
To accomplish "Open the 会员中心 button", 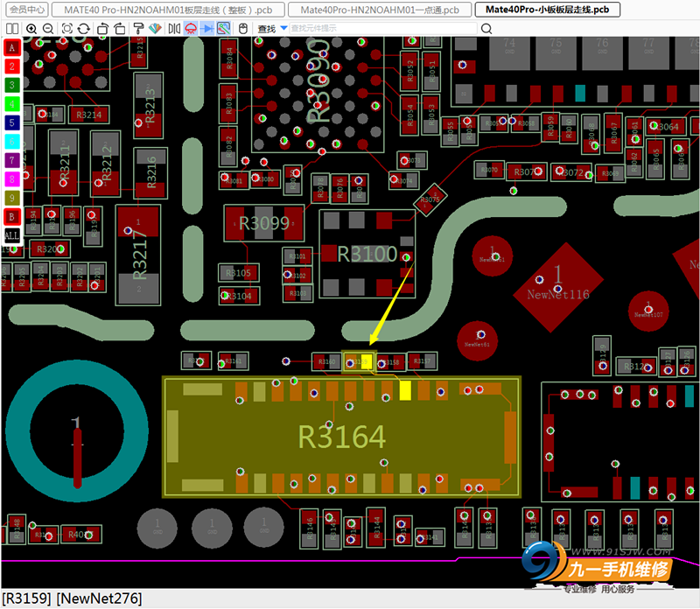I will 27,10.
